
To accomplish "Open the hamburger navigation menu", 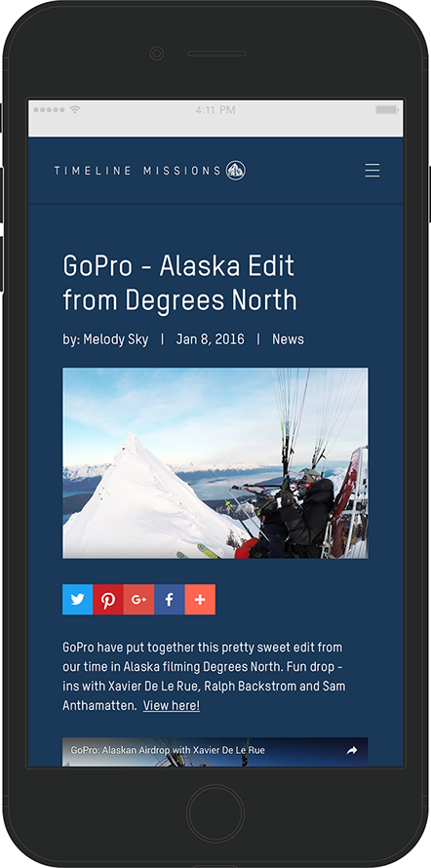I will coord(372,170).
